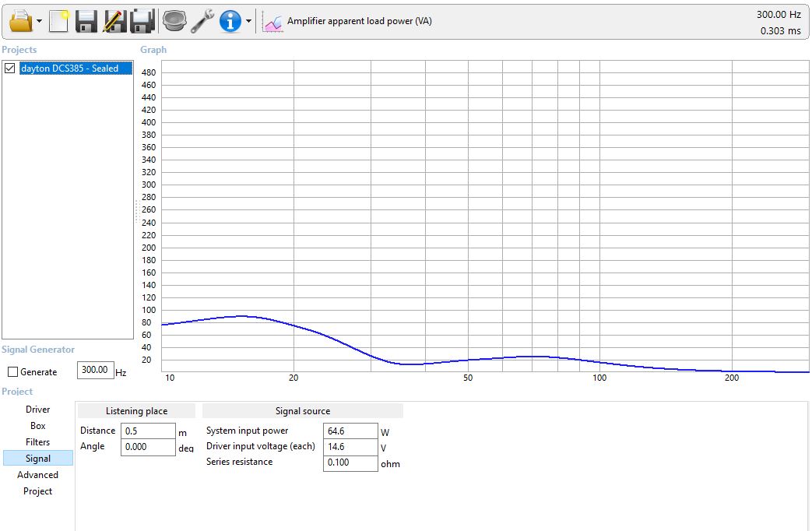Switch to the Box tab

(x=38, y=426)
